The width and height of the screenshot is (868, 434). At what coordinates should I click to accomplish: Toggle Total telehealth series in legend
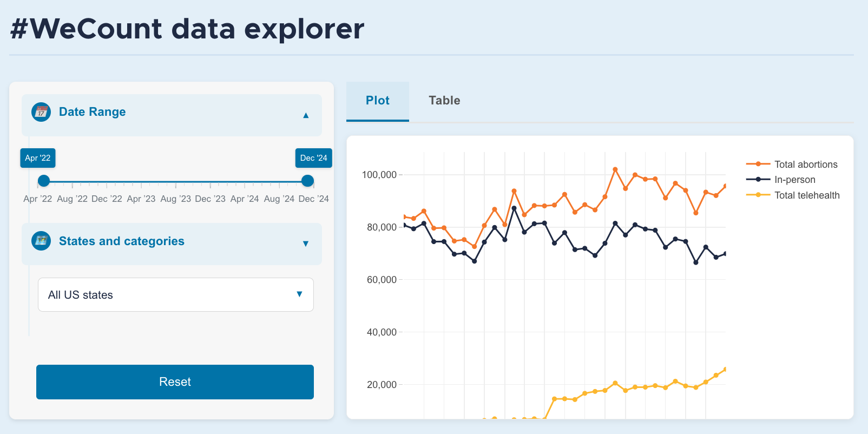793,195
